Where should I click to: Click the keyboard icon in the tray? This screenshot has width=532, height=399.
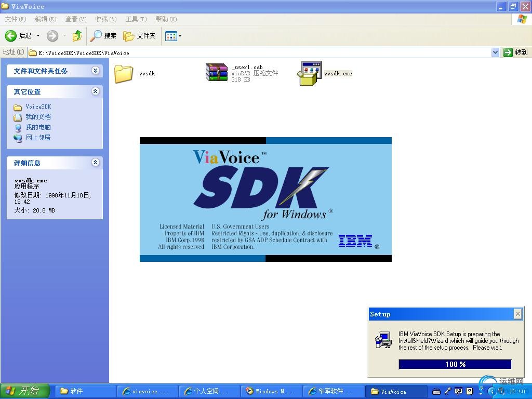click(436, 392)
